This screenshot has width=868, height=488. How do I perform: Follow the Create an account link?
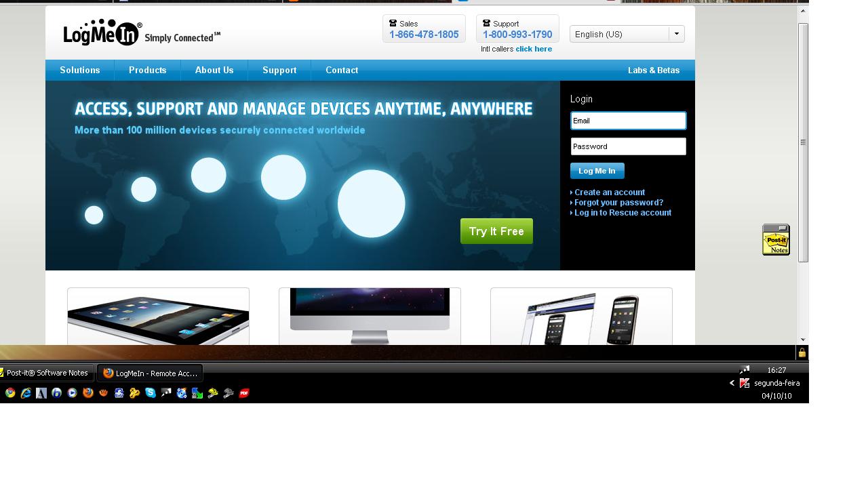[610, 192]
